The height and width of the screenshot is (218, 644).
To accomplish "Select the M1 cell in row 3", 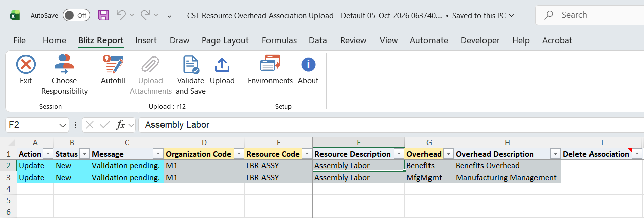I will [x=204, y=178].
